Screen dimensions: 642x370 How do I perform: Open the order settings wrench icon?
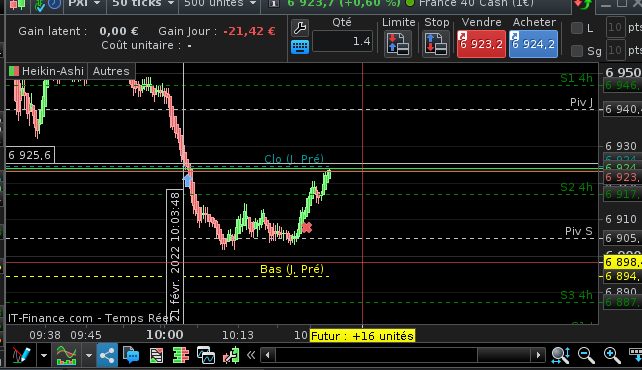300,28
